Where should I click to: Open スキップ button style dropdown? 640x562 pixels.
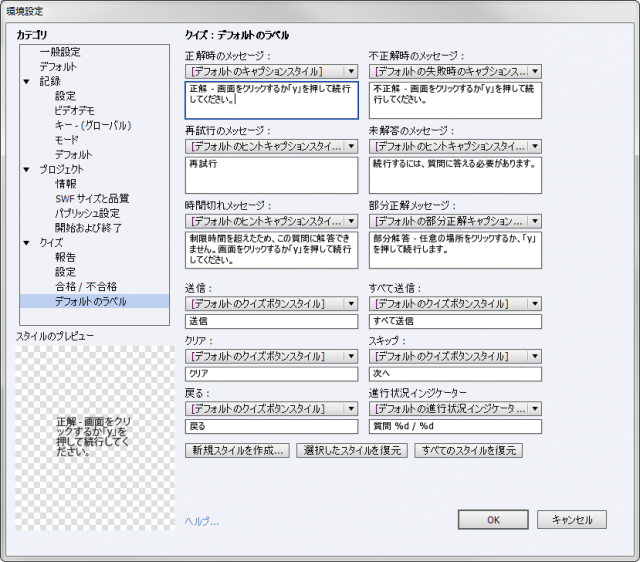point(456,356)
